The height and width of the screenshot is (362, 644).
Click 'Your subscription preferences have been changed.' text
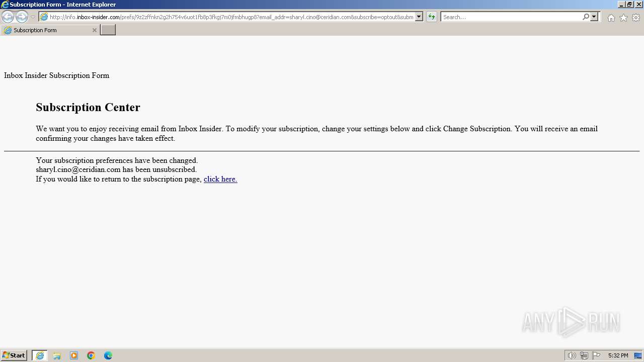117,160
